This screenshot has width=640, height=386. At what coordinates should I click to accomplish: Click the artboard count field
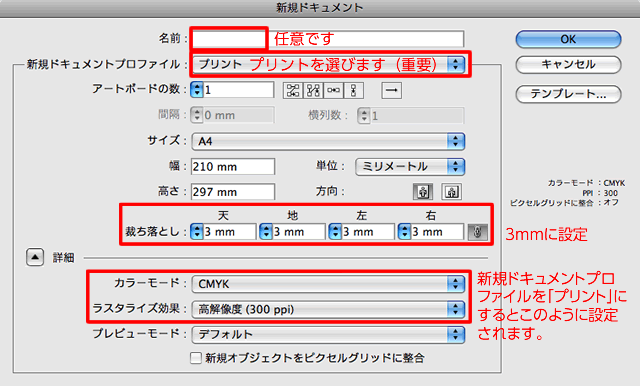pyautogui.click(x=238, y=90)
